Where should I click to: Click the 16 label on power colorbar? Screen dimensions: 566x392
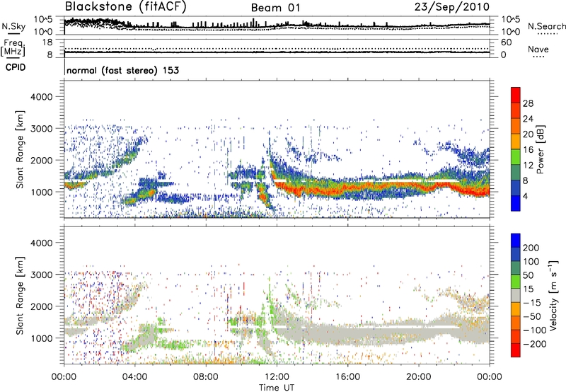(528, 150)
